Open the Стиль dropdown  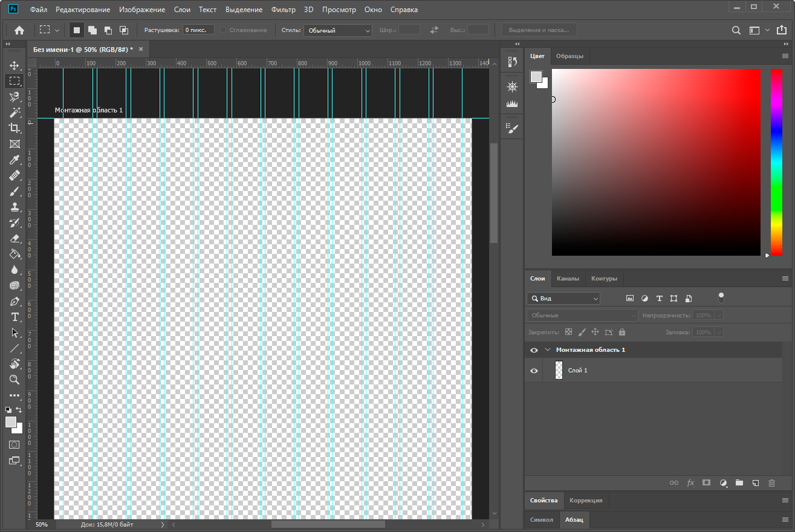coord(338,30)
